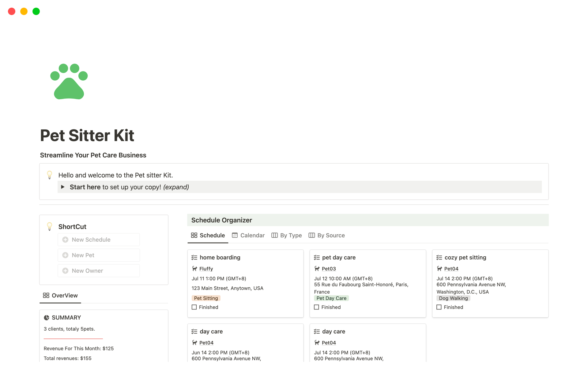Check Finished on pet day care card
The height and width of the screenshot is (368, 588).
[316, 307]
